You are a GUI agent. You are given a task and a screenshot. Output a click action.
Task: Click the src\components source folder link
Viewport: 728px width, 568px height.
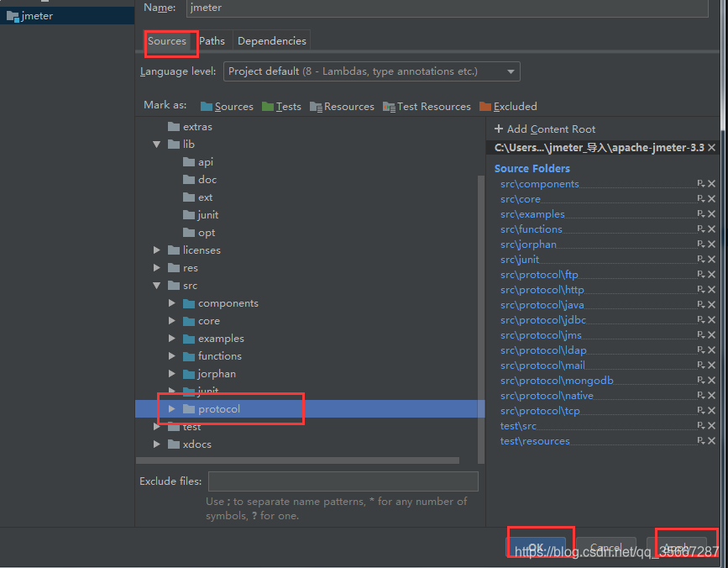tap(540, 184)
